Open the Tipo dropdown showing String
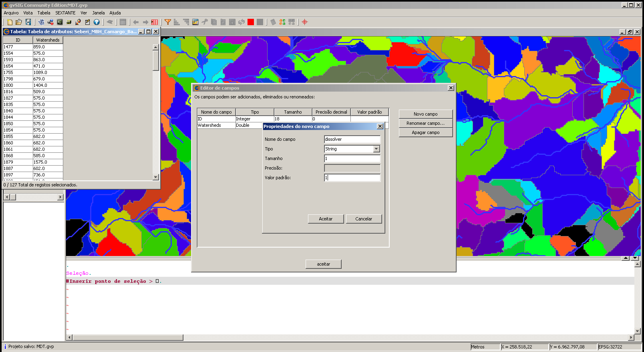The height and width of the screenshot is (352, 644). (376, 149)
